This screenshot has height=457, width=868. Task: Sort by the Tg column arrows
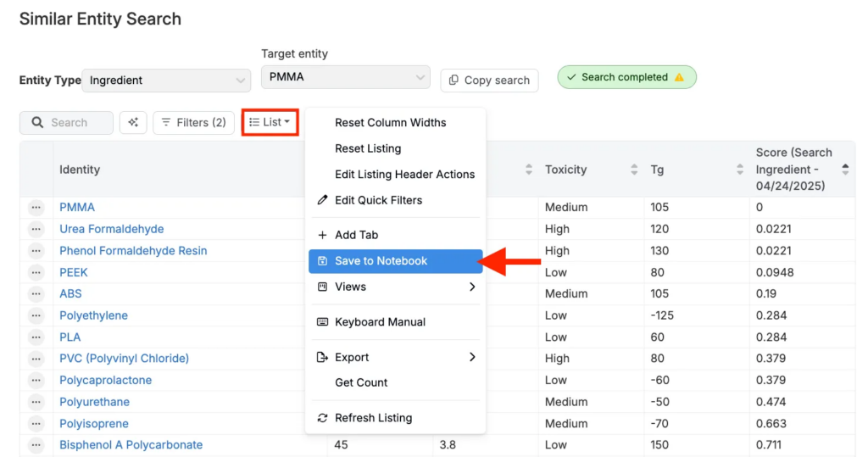[x=740, y=170]
